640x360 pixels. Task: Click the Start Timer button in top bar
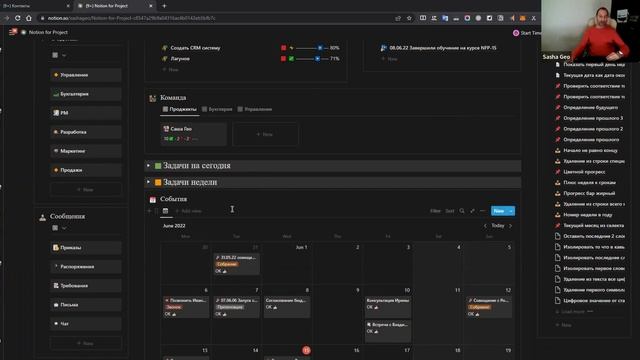(527, 33)
